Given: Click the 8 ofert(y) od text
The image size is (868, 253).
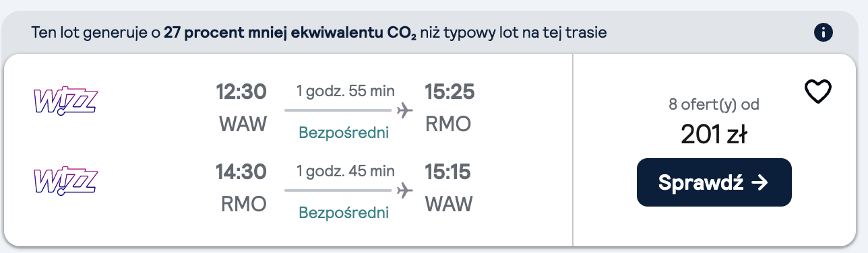Looking at the screenshot, I should (714, 105).
